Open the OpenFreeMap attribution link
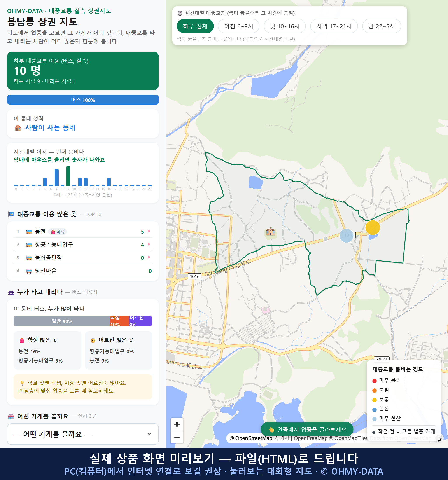Image resolution: width=448 pixels, height=480 pixels. pyautogui.click(x=311, y=438)
